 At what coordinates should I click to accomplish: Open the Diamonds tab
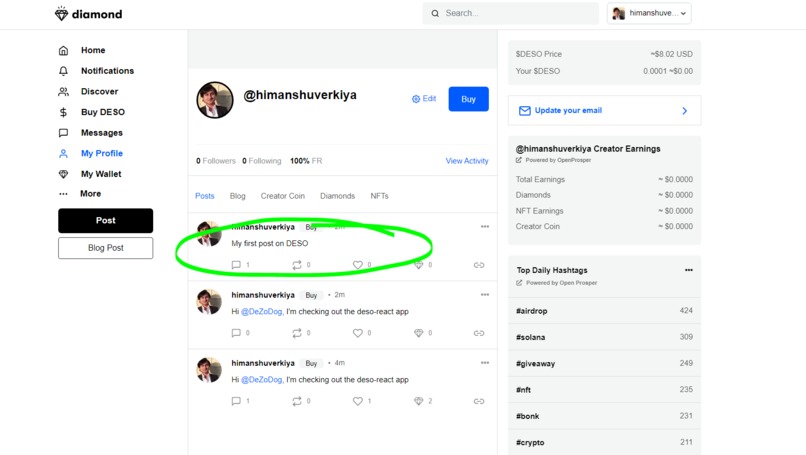(337, 196)
